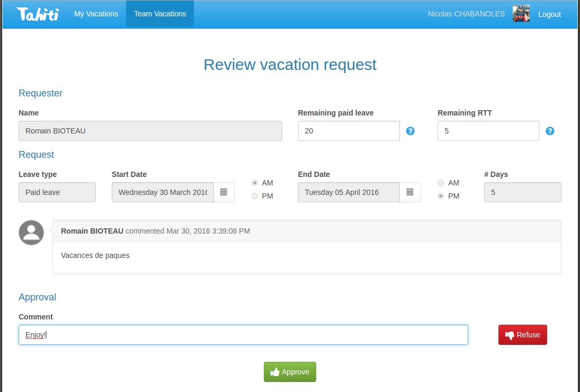The image size is (580, 392).
Task: Select PM for the Start Date
Action: coord(255,196)
